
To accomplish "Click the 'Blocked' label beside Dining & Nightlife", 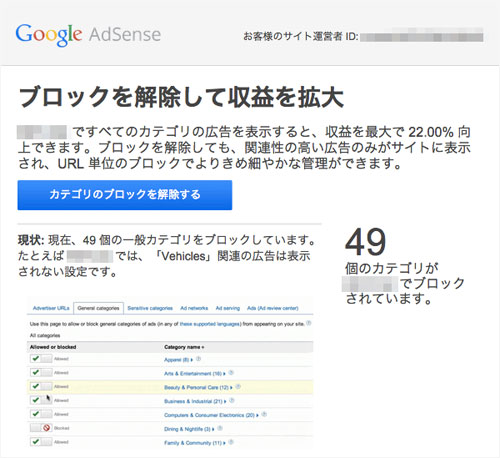I will (62, 428).
